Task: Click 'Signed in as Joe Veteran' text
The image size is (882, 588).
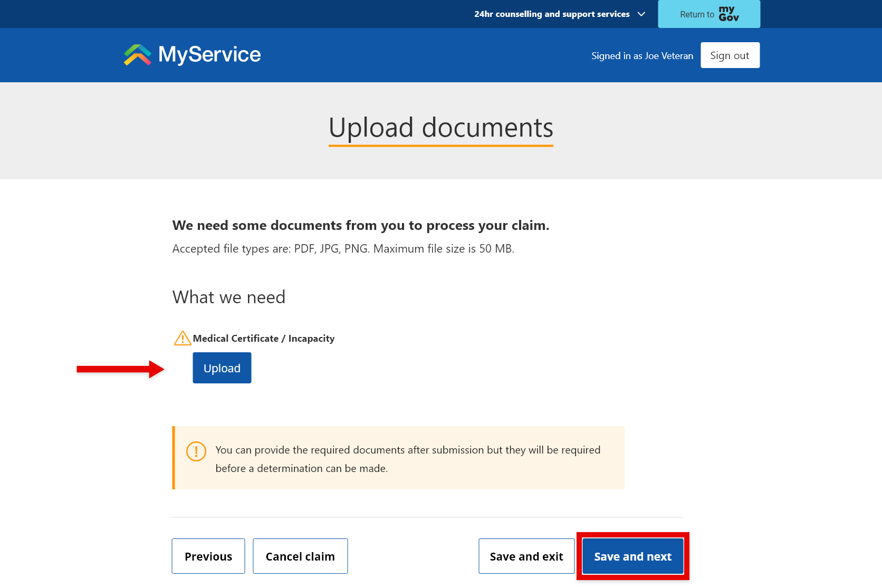Action: (643, 56)
